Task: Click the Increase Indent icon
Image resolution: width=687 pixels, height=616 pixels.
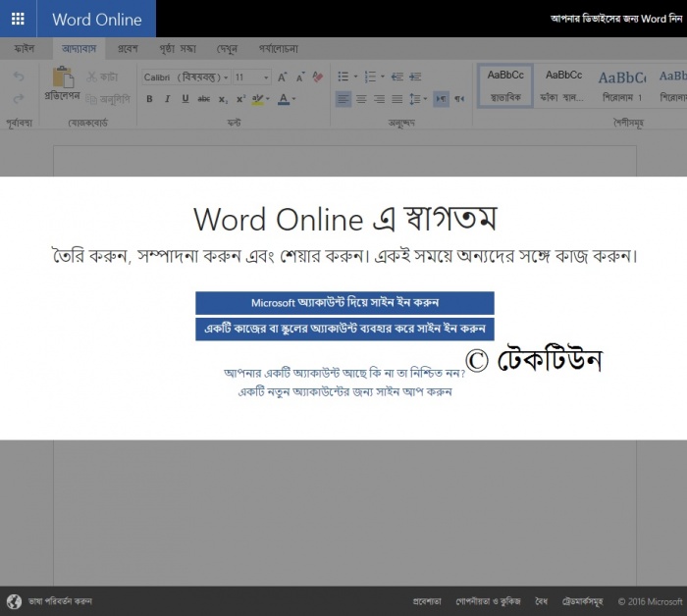Action: click(x=415, y=77)
